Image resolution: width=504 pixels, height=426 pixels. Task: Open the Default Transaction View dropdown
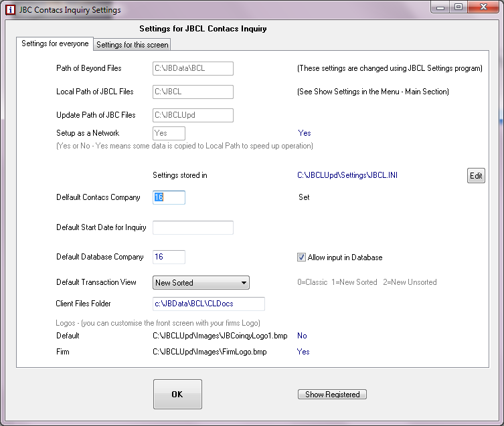pyautogui.click(x=201, y=283)
